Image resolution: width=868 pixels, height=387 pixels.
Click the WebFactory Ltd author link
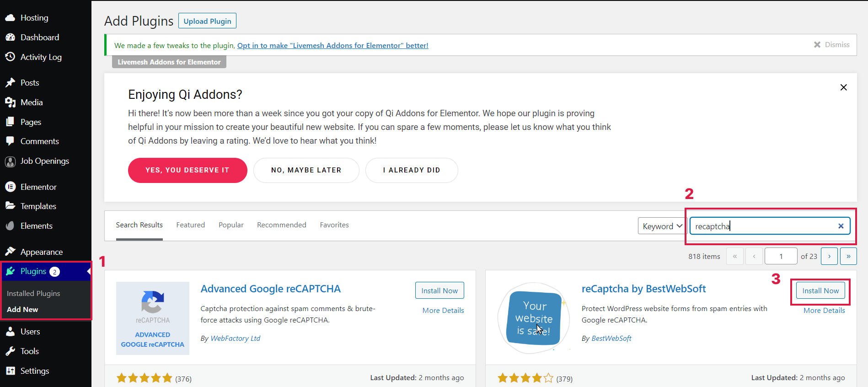236,339
